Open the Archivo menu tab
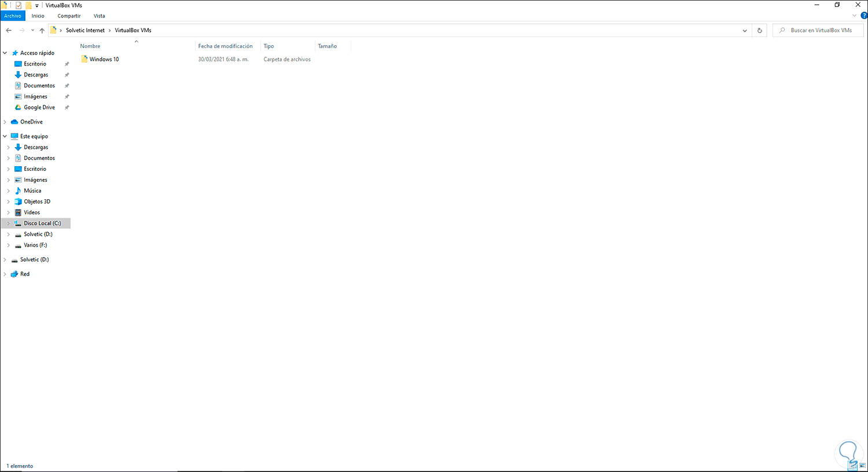868x472 pixels. [13, 16]
